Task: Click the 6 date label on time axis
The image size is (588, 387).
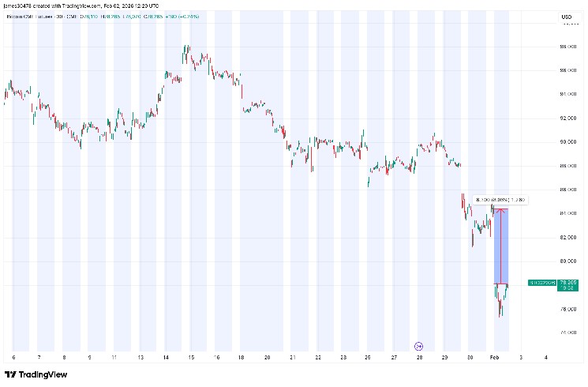Action: point(13,358)
